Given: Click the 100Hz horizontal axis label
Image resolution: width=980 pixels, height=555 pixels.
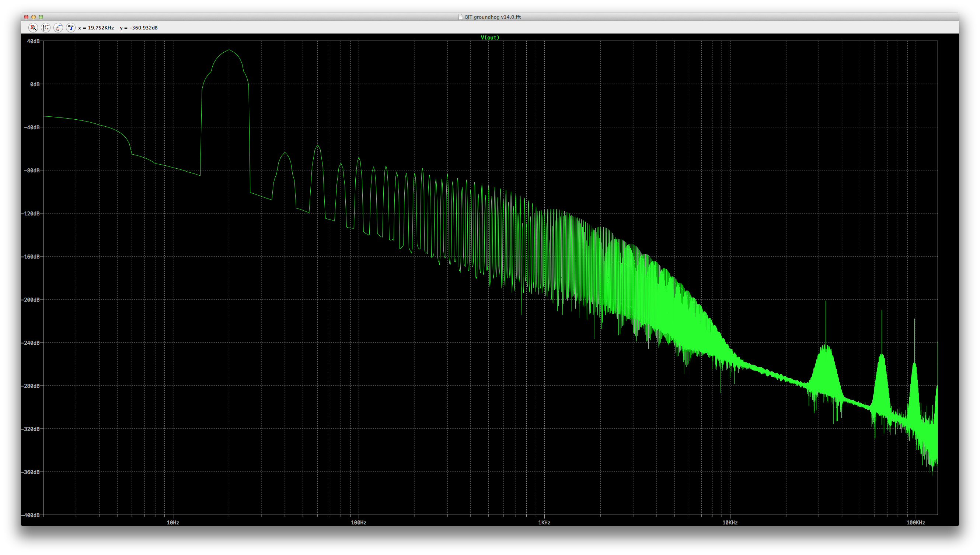Looking at the screenshot, I should click(359, 523).
